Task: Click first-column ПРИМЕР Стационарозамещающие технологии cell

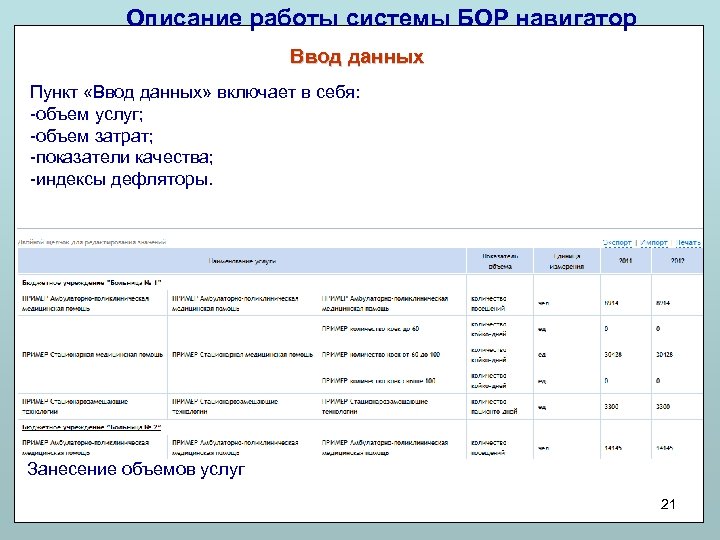Action: coord(75,406)
